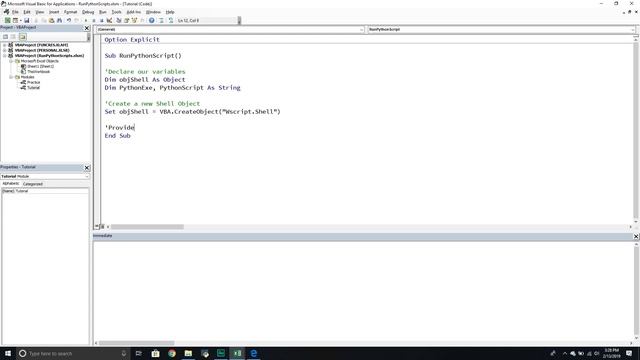The width and height of the screenshot is (640, 360).
Task: Open Task View from the taskbar
Action: tap(139, 353)
